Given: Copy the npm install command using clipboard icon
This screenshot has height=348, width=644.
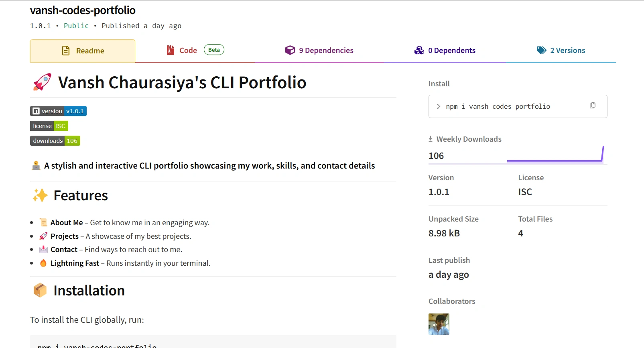Looking at the screenshot, I should 593,105.
